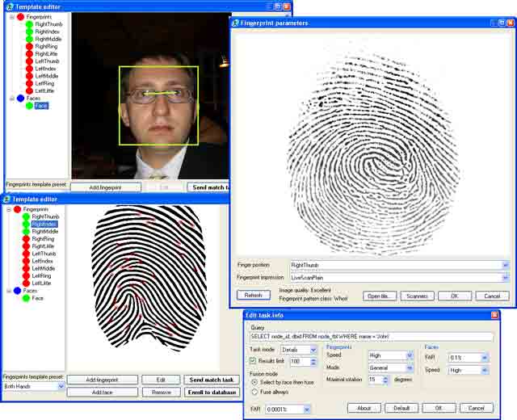Open Faces FAR dropdown showing 0.1%
Viewport: 517px width, 420px height.
(x=485, y=357)
